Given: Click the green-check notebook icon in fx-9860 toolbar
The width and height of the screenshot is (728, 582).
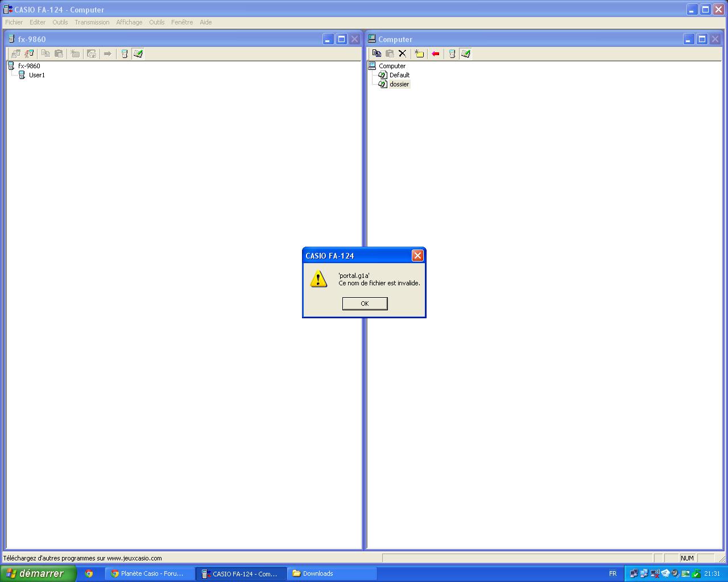Looking at the screenshot, I should pos(138,53).
